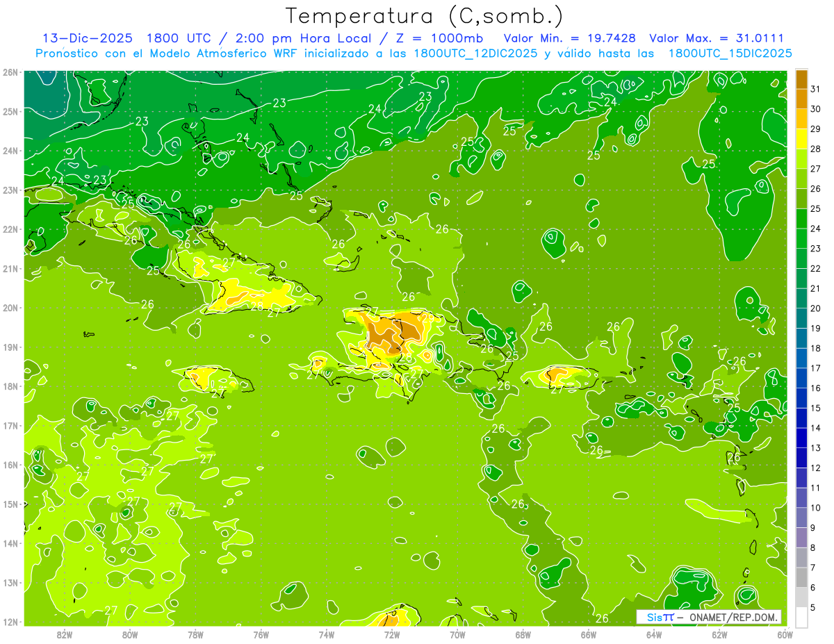Click the "12N" latitude axis label
This screenshot has height=644, width=834.
click(x=10, y=622)
